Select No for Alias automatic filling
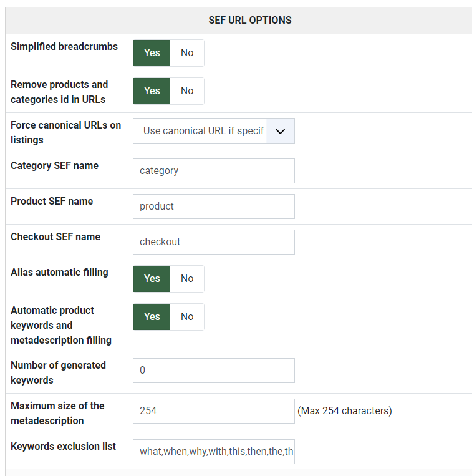Viewport: 472px width, 476px height. pos(187,279)
